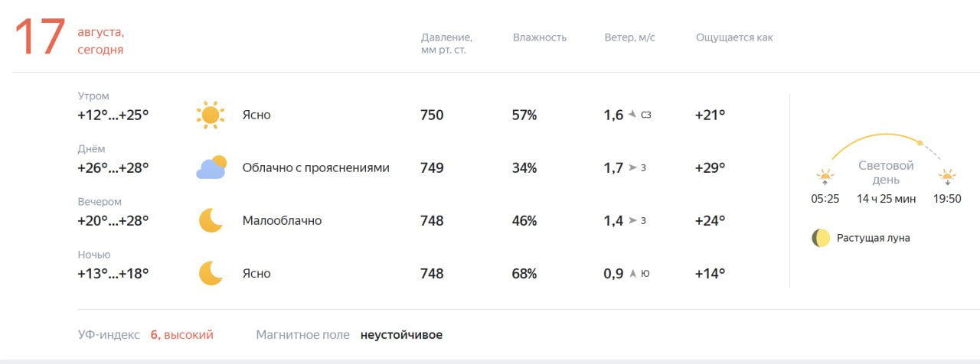Viewport: 980px width, 364px height.
Task: Click the night crescent moon icon
Action: [x=211, y=273]
